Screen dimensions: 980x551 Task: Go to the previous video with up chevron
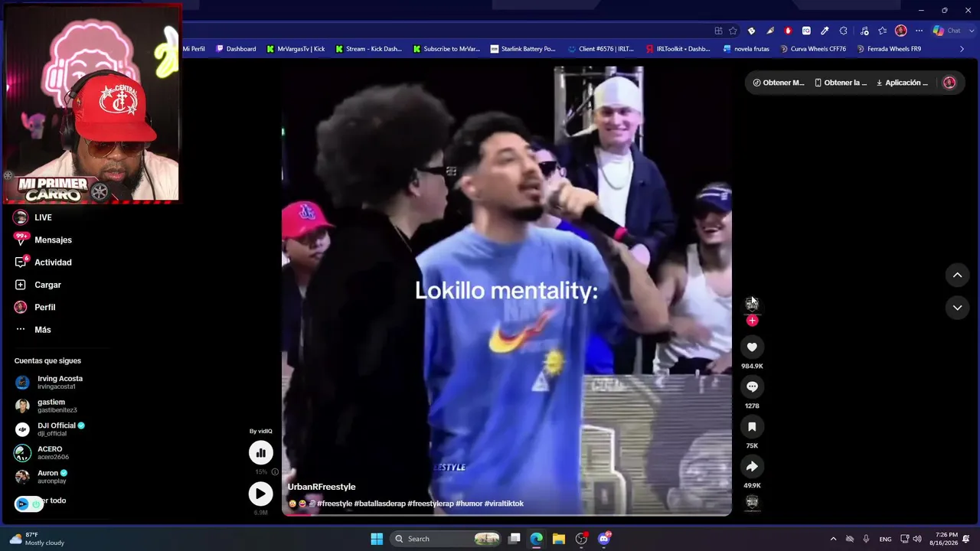point(957,275)
